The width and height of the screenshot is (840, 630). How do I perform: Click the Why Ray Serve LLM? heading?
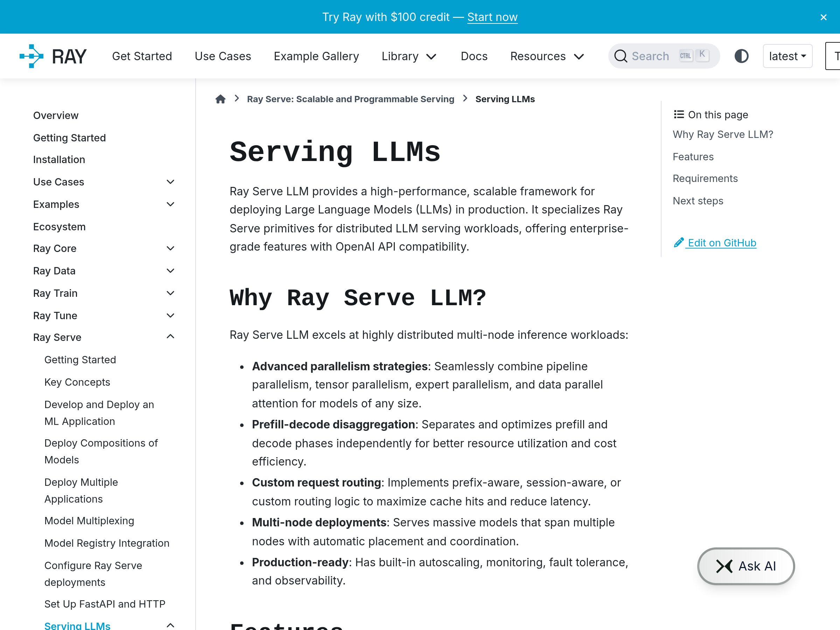357,298
